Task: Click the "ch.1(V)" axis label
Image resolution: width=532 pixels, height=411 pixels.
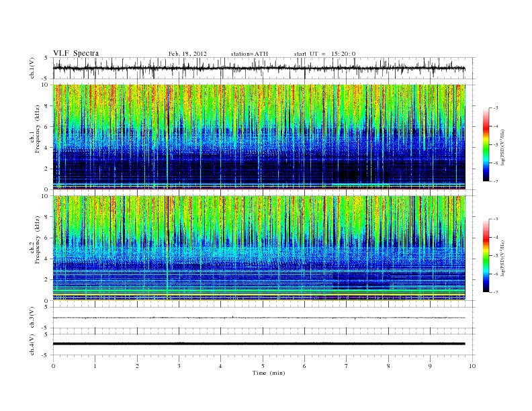Action: [x=32, y=68]
